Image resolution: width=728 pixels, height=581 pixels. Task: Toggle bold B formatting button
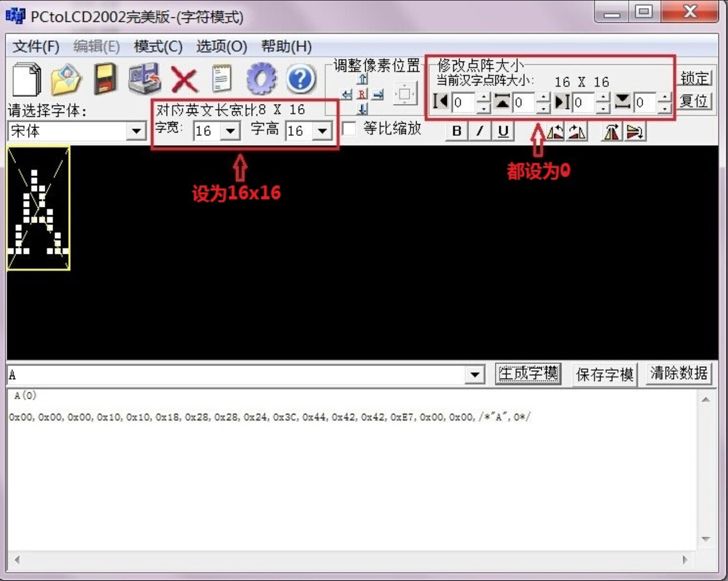click(x=457, y=131)
